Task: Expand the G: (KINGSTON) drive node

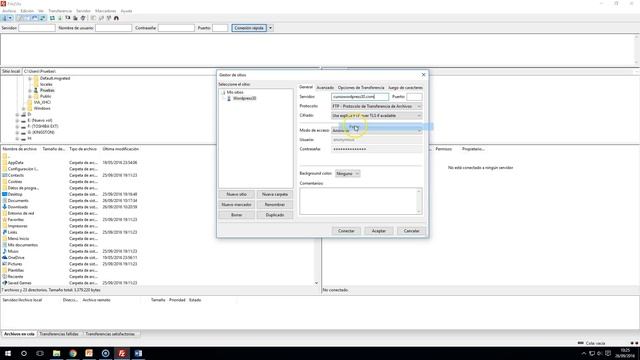Action: coord(18,132)
